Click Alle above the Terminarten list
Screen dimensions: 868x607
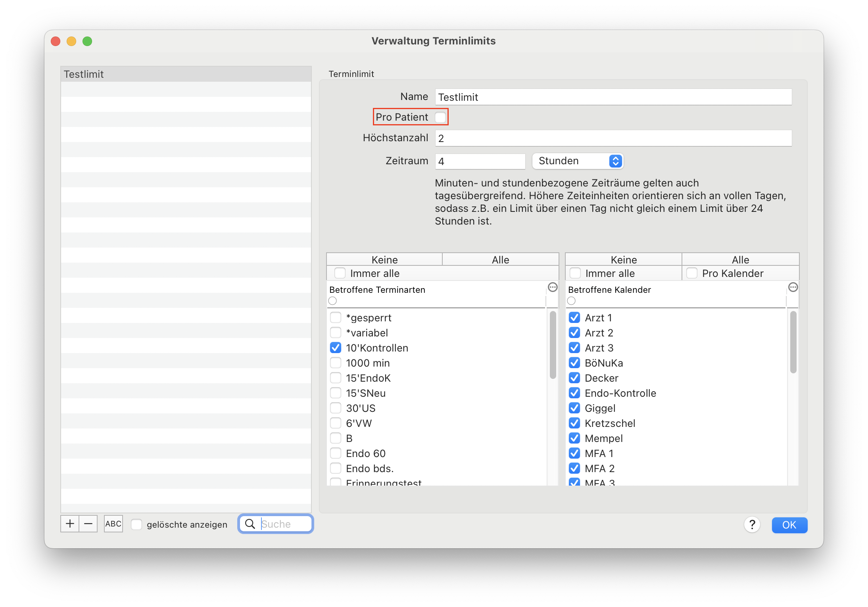pos(501,259)
